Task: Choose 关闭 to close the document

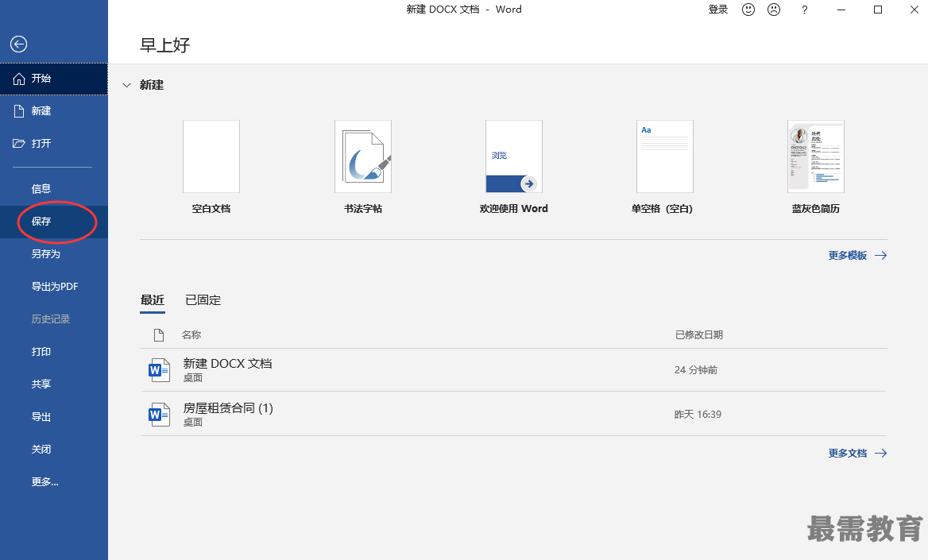Action: [x=54, y=450]
